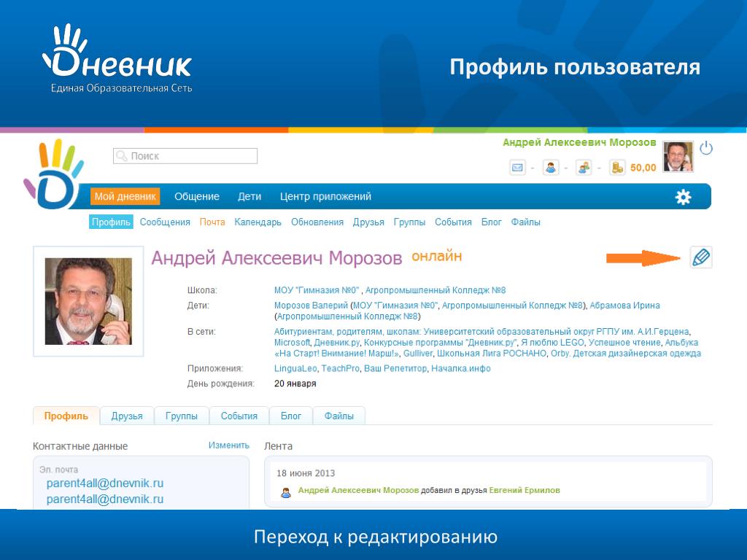Open the Мой дневник menu

pos(125,197)
